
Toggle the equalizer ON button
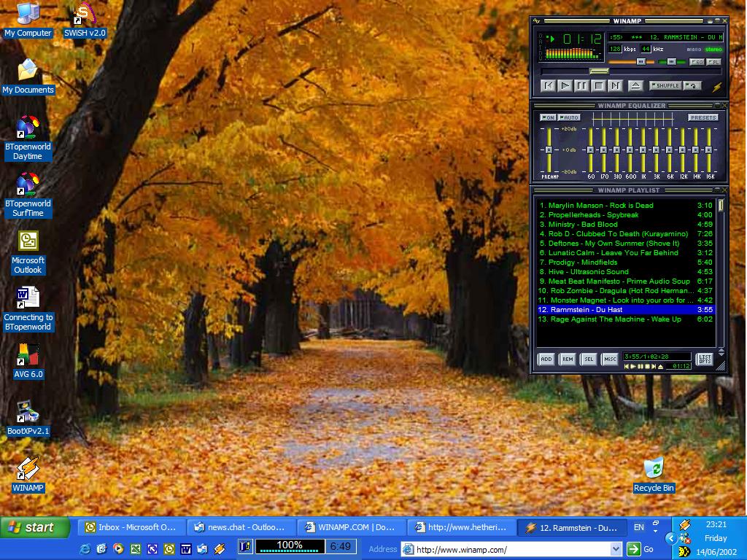[547, 117]
